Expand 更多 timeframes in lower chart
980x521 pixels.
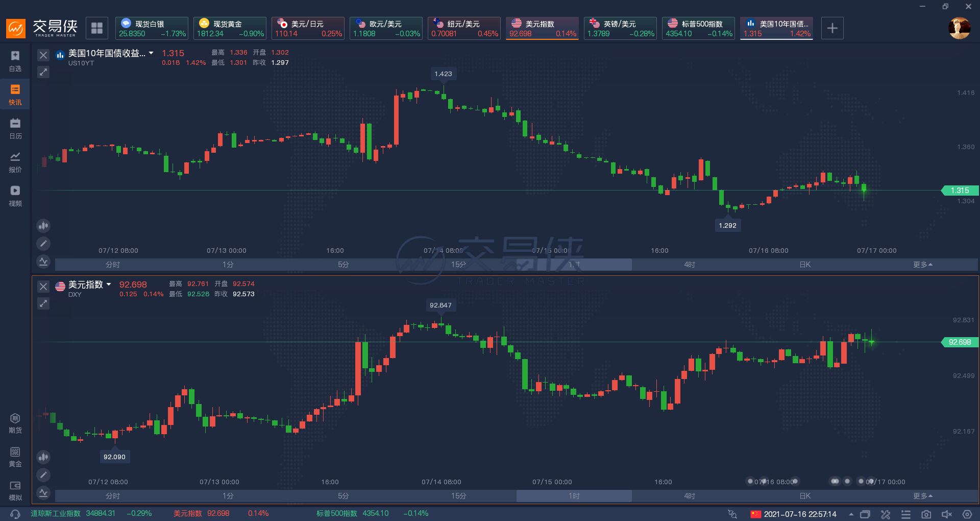click(x=923, y=496)
